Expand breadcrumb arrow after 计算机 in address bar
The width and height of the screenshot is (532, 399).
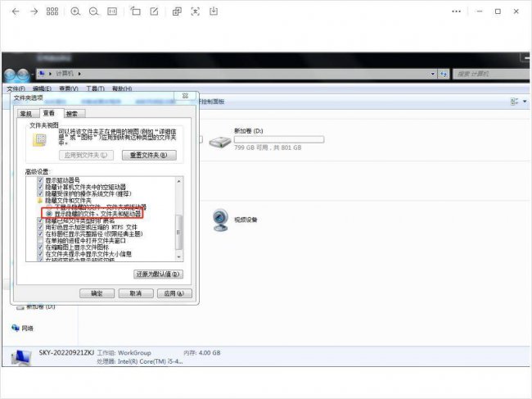[x=79, y=74]
